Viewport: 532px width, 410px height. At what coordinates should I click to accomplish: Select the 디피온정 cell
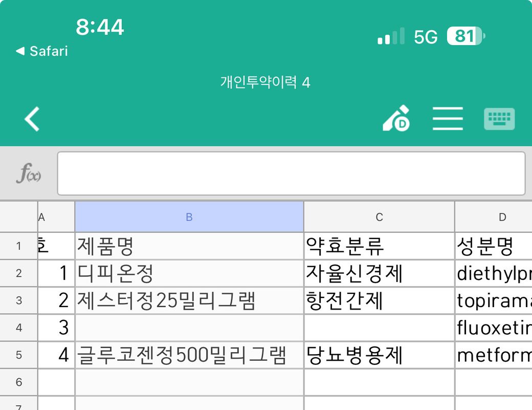pyautogui.click(x=189, y=274)
